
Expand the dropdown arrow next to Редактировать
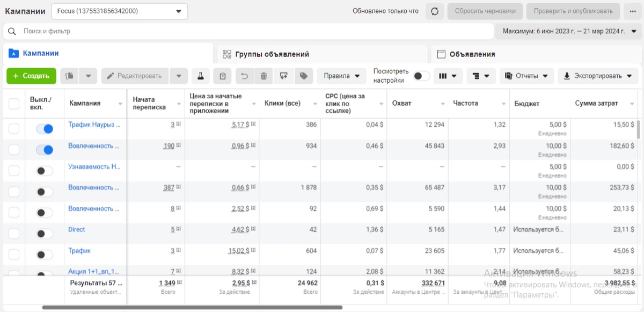(x=179, y=76)
